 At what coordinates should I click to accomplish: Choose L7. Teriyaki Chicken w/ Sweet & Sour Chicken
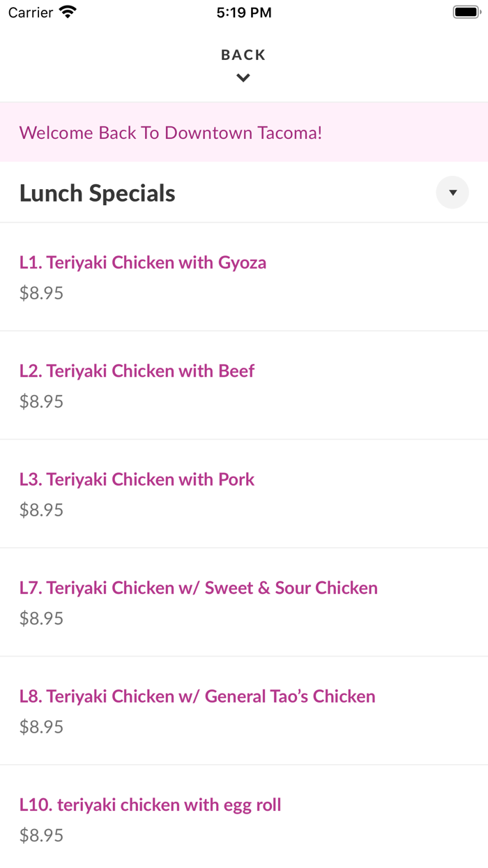[199, 588]
